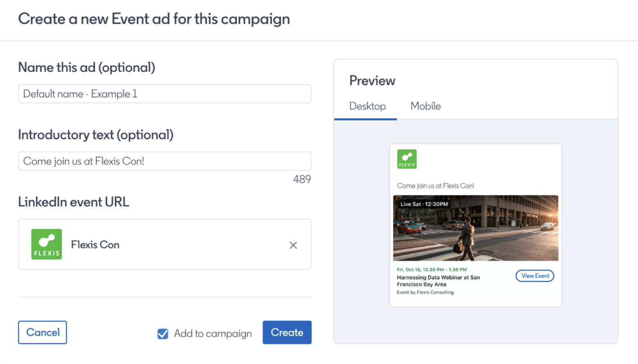The height and width of the screenshot is (364, 638).
Task: Click into the Introductory text field
Action: [164, 161]
